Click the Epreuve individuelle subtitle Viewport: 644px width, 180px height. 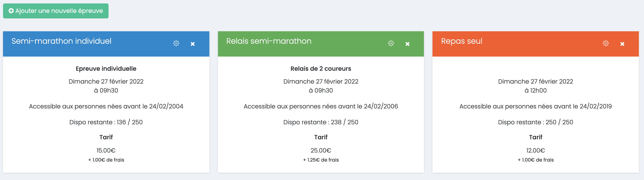click(x=106, y=69)
